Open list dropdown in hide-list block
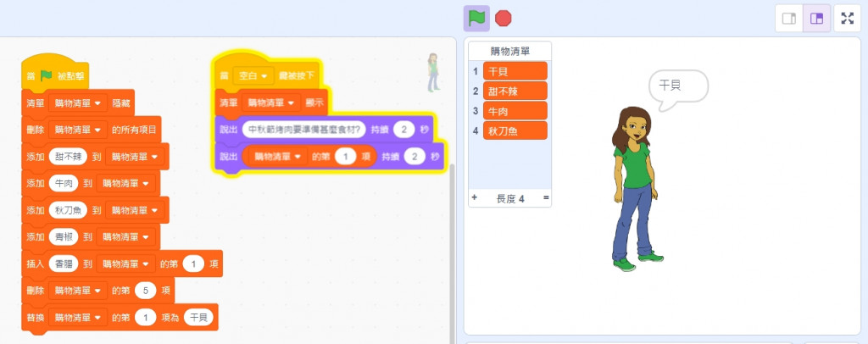Image resolution: width=868 pixels, height=344 pixels. coord(77,103)
